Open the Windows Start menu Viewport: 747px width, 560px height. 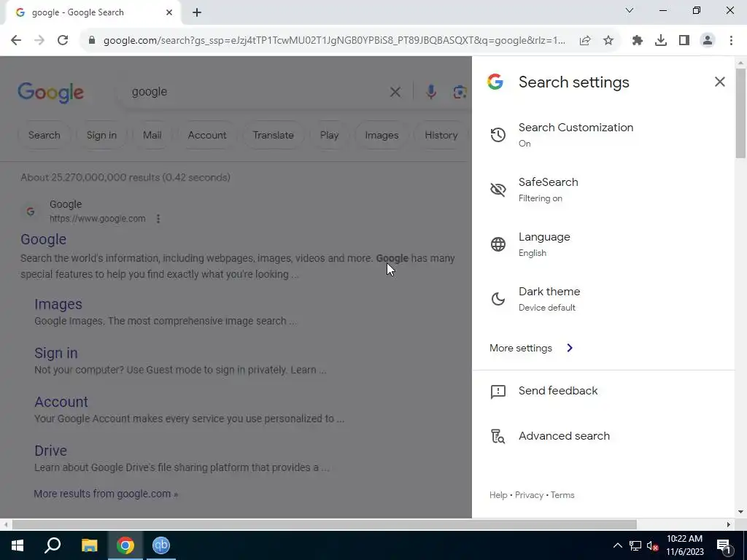(18, 545)
